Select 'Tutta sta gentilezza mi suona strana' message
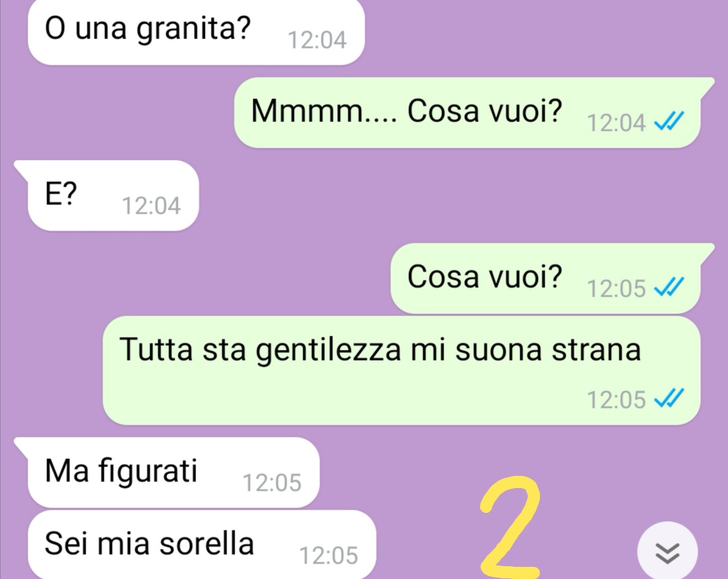The width and height of the screenshot is (728, 579). pyautogui.click(x=401, y=371)
